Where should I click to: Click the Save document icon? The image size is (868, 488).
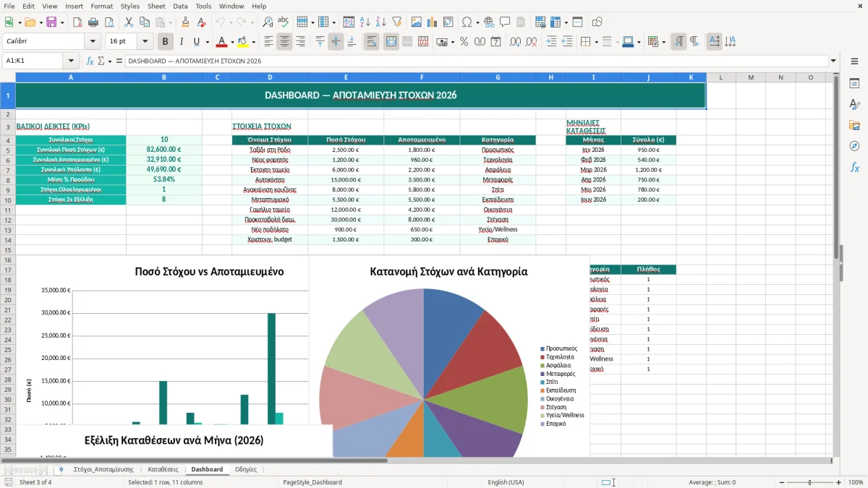click(51, 22)
